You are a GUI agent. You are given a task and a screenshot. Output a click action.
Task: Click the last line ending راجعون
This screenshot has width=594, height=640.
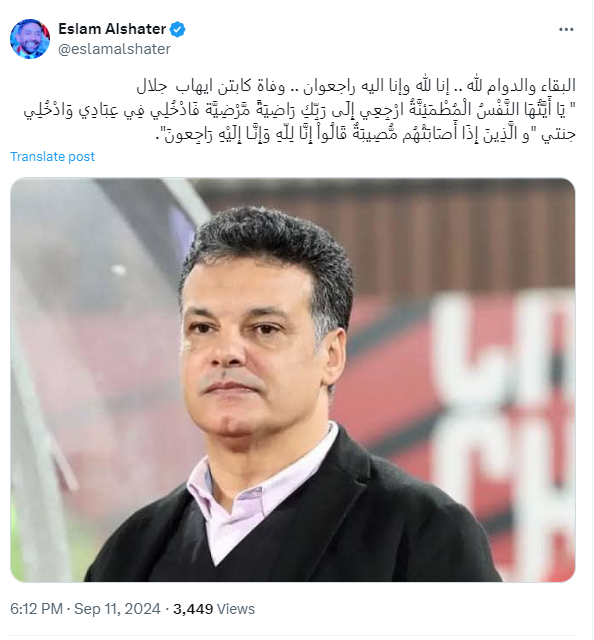[365, 134]
